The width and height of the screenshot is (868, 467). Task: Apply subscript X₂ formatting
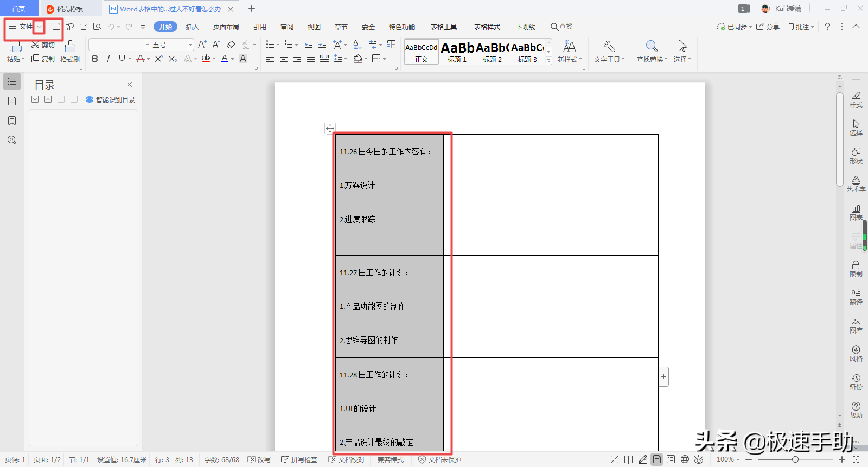pyautogui.click(x=173, y=59)
